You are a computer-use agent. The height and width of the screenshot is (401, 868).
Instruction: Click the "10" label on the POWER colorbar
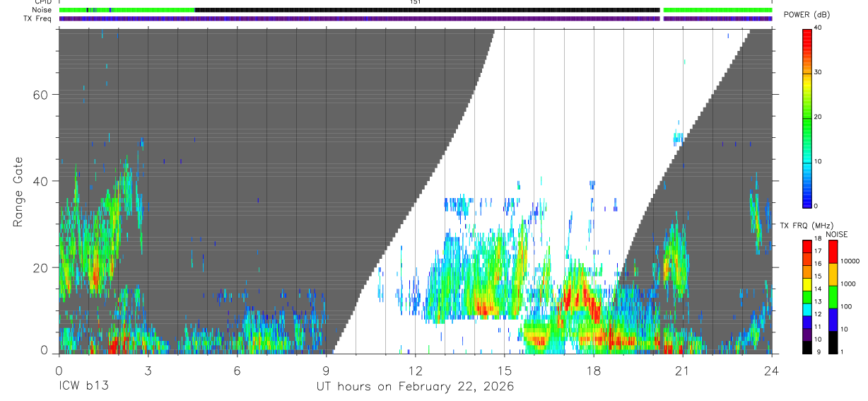pos(819,161)
